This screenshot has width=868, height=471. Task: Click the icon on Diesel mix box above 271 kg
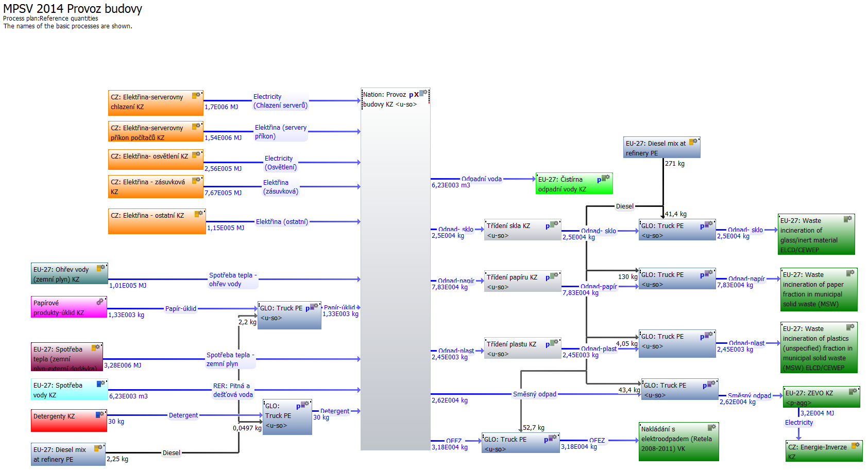pos(693,142)
